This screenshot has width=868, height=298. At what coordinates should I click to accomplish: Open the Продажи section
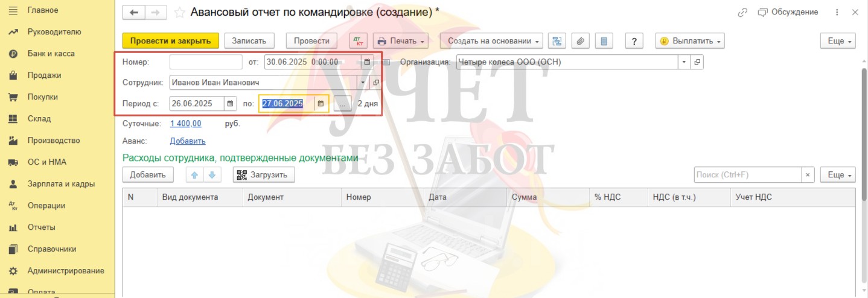coord(44,75)
